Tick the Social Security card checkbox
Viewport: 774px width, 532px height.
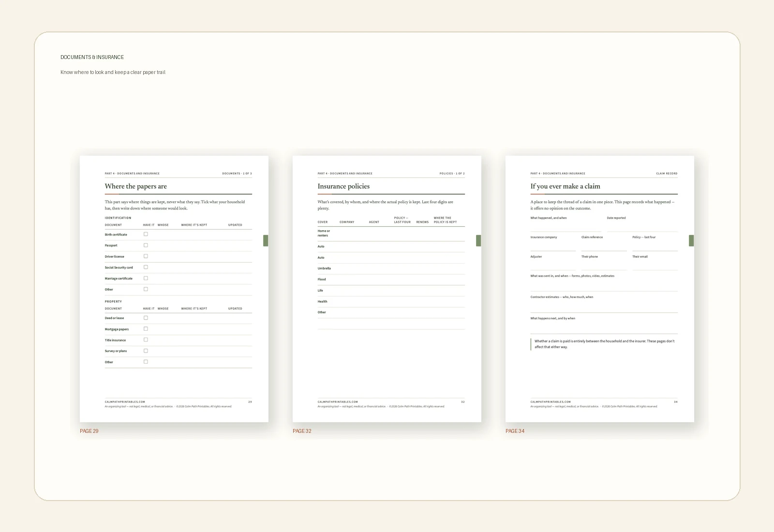[146, 267]
